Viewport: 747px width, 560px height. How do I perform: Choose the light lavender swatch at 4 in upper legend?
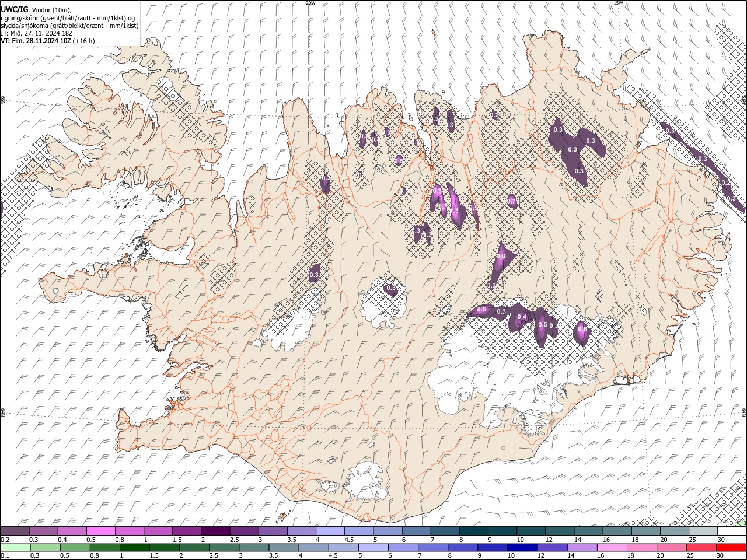click(329, 531)
